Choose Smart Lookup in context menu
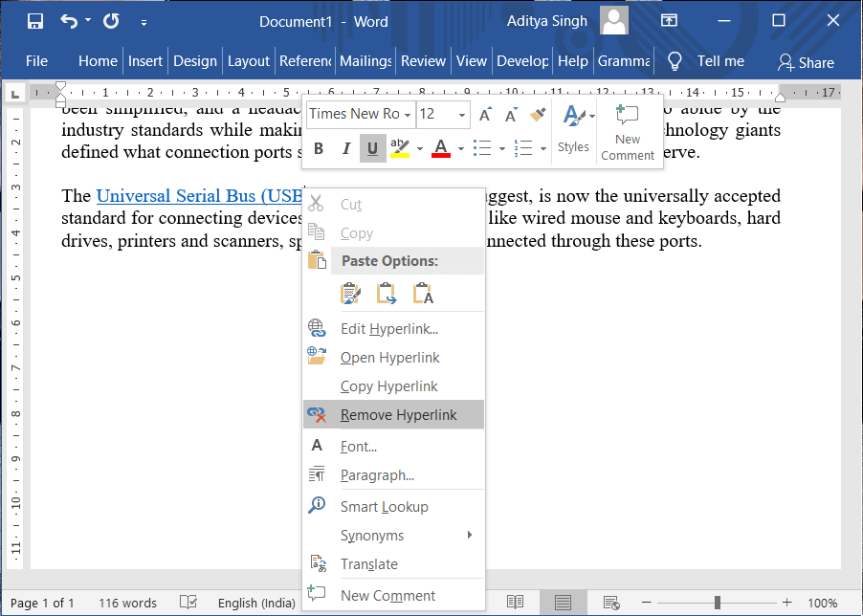The width and height of the screenshot is (863, 616). pos(393,507)
